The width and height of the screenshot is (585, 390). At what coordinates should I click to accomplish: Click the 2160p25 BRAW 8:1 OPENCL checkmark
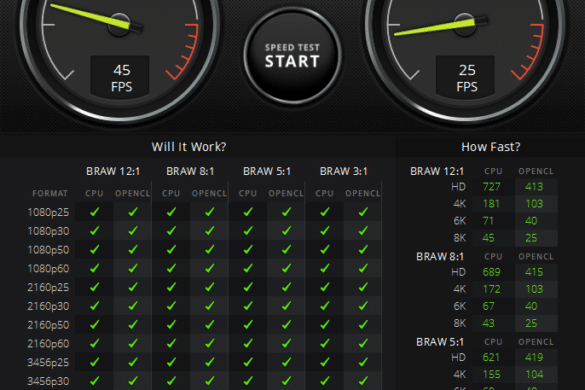tap(210, 287)
